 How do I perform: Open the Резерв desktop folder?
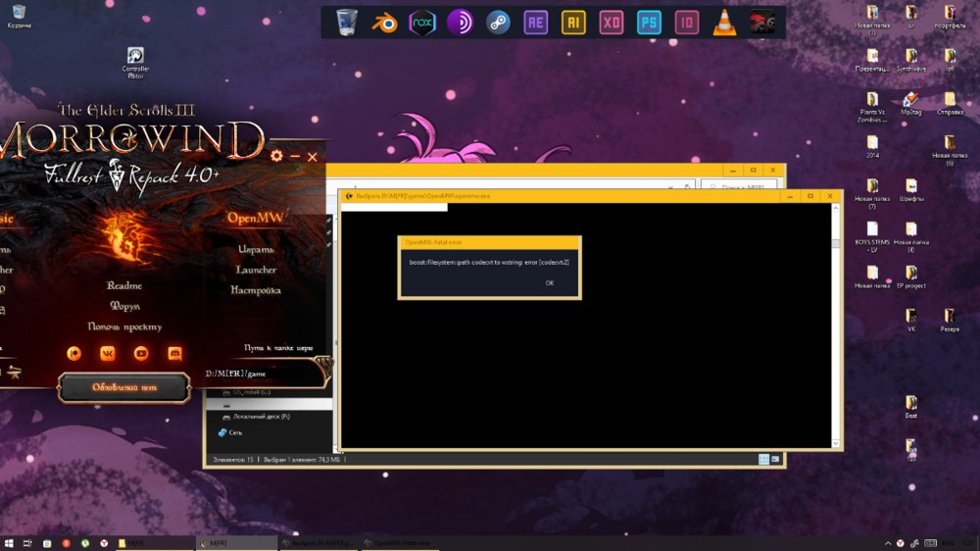(950, 321)
